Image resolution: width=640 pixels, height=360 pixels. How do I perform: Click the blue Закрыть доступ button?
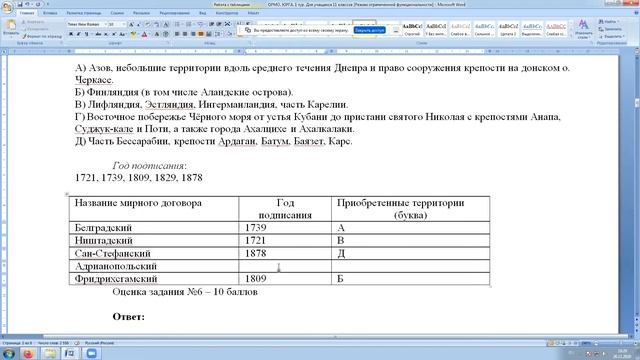369,30
